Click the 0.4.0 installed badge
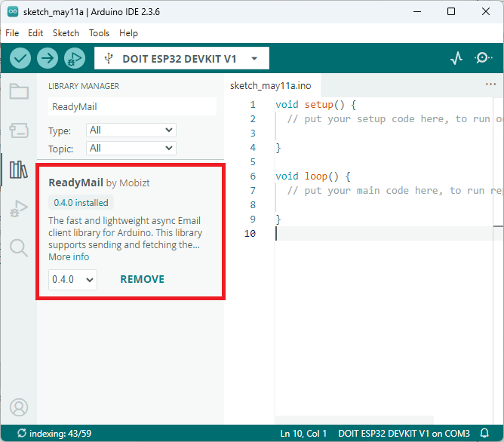This screenshot has width=504, height=442. pos(81,203)
